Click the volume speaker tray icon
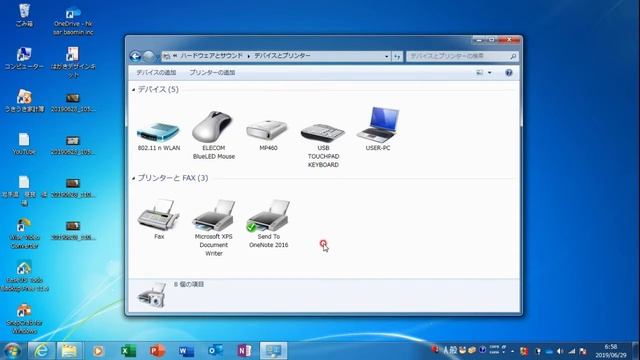640x360 pixels. coord(560,351)
